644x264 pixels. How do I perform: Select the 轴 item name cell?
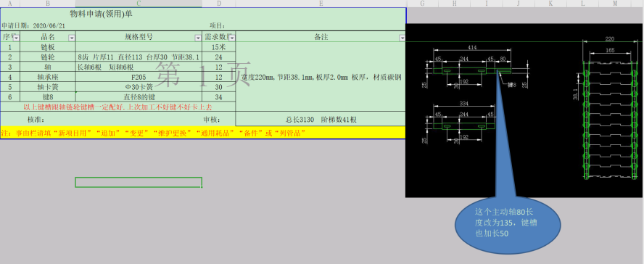pyautogui.click(x=48, y=67)
